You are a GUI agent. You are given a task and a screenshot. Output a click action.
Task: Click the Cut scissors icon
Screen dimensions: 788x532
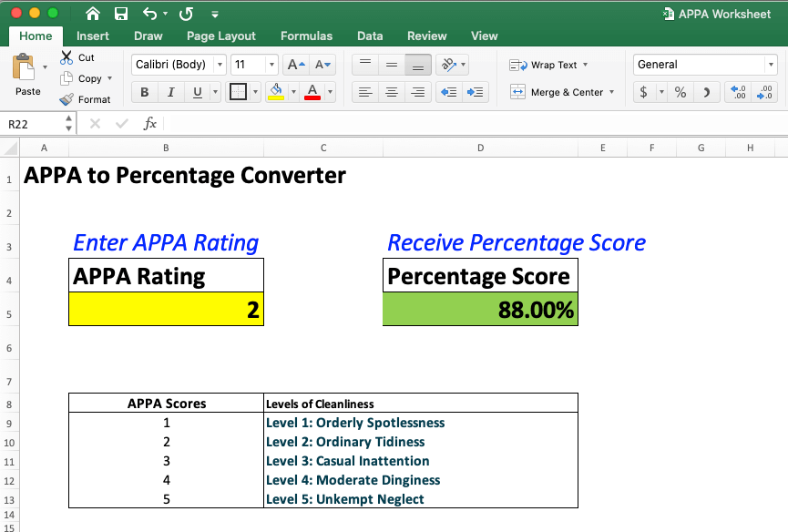coord(67,57)
